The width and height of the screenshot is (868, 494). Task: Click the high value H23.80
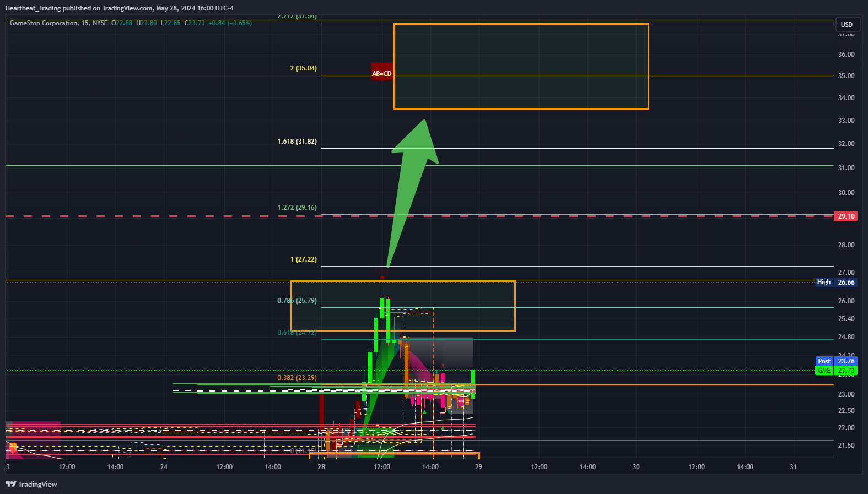click(x=147, y=23)
